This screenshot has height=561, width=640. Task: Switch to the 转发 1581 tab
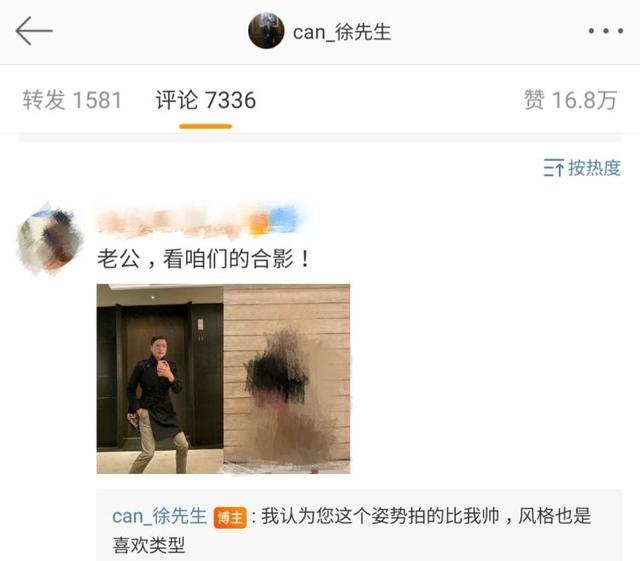point(72,100)
